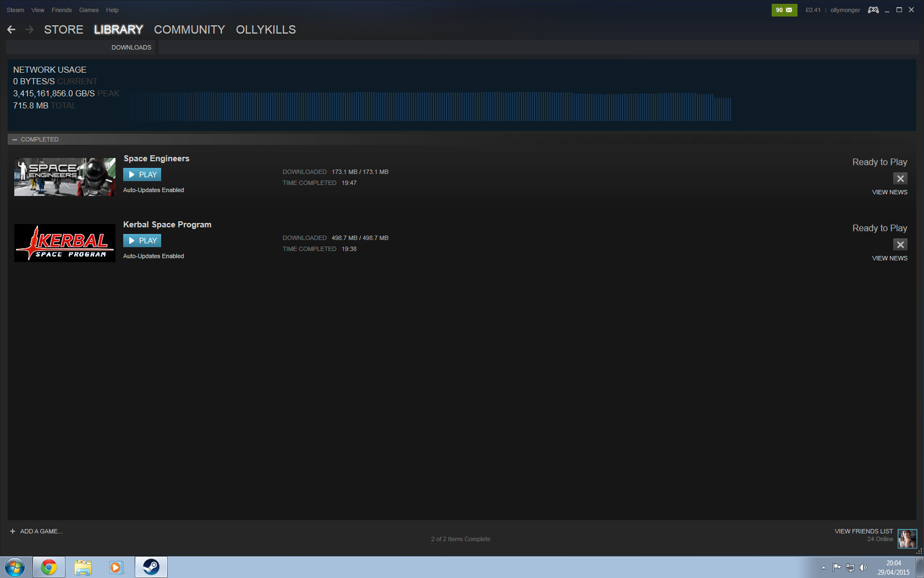Click the 3,415,161,856.0 GB/S peak value
Viewport: 924px width, 578px height.
[54, 94]
